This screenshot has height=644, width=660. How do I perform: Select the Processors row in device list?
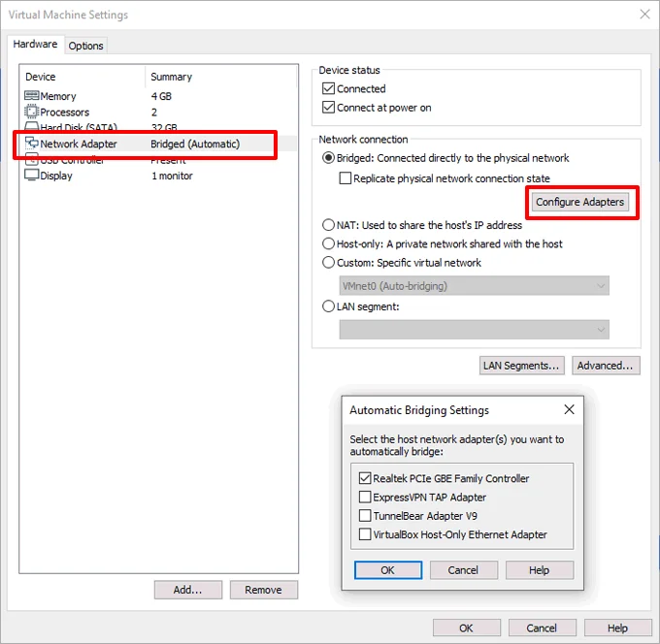tap(160, 112)
